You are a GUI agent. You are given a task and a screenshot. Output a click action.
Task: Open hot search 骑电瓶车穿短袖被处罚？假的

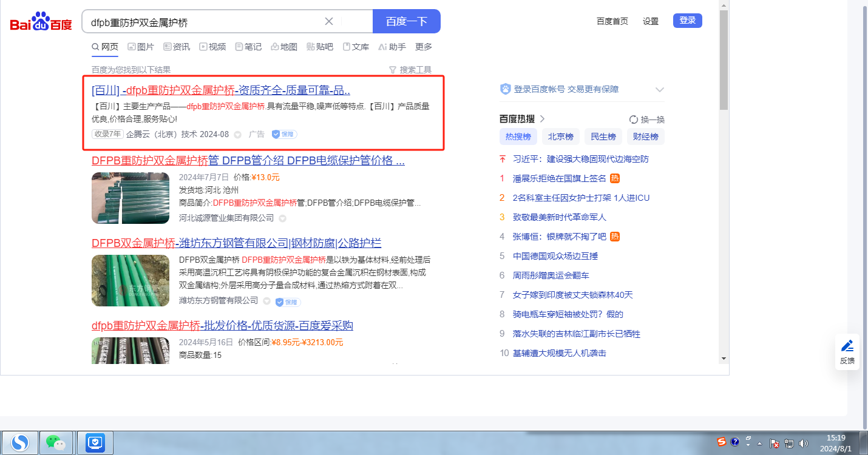(x=568, y=314)
